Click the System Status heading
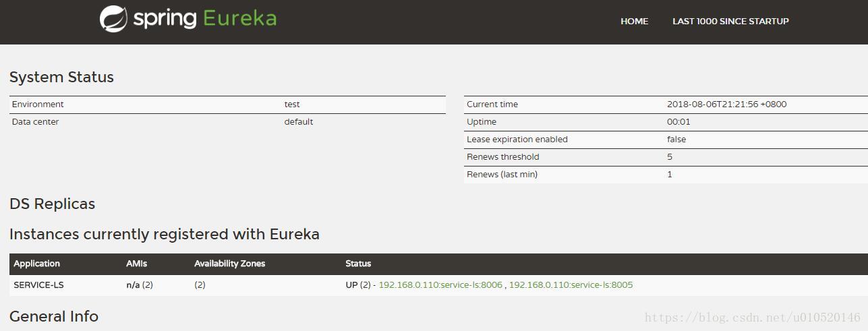This screenshot has height=331, width=868. pos(61,77)
